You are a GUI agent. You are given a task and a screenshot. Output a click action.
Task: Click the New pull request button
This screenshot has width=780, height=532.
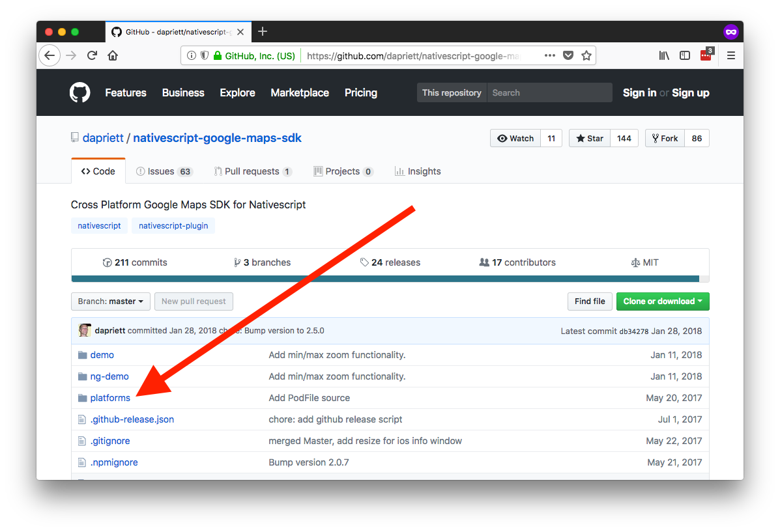pos(194,301)
